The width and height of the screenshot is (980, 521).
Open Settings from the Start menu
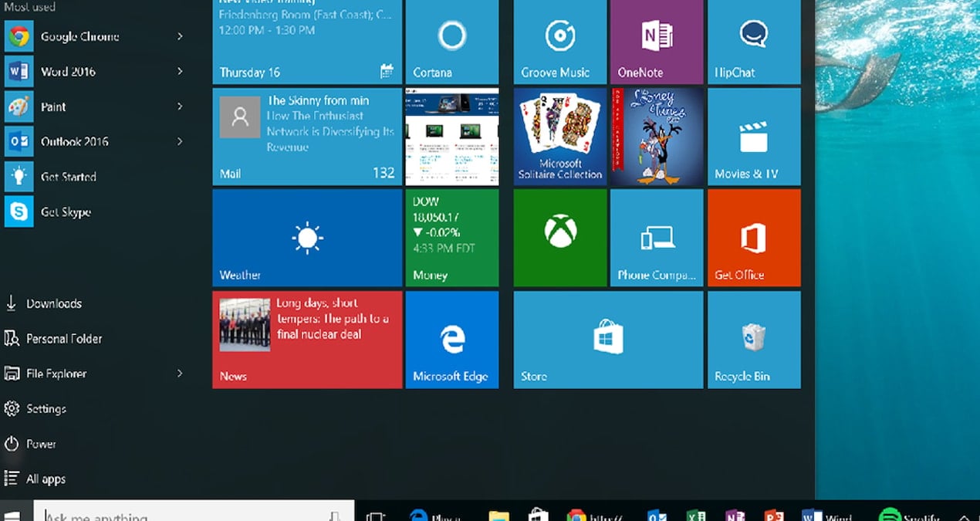click(x=46, y=409)
